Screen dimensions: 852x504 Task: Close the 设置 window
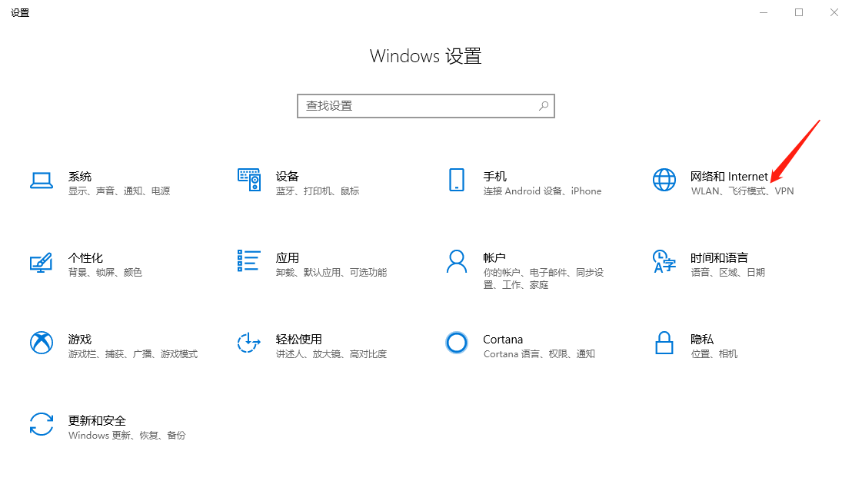[834, 12]
